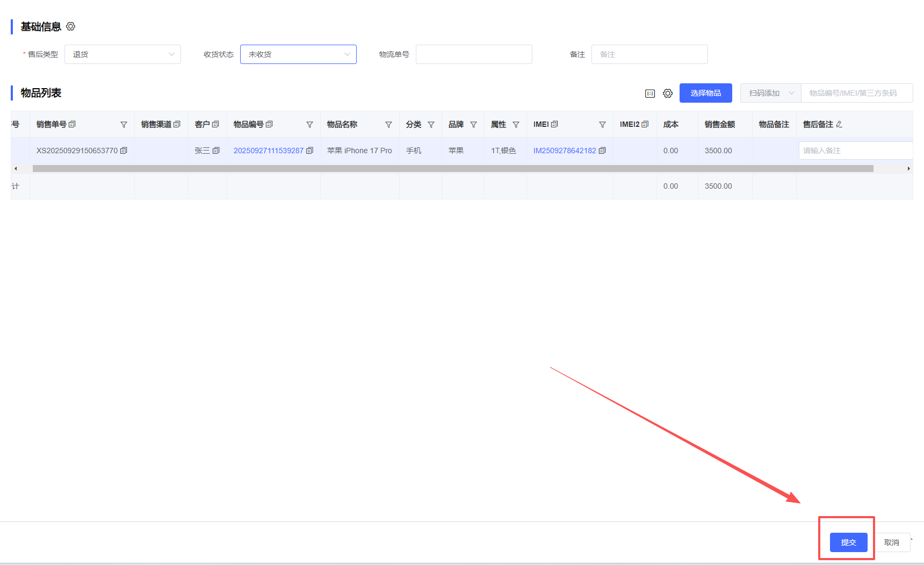Viewport: 924px width, 565px height.
Task: Expand the 售后类型 dropdown
Action: tap(122, 54)
